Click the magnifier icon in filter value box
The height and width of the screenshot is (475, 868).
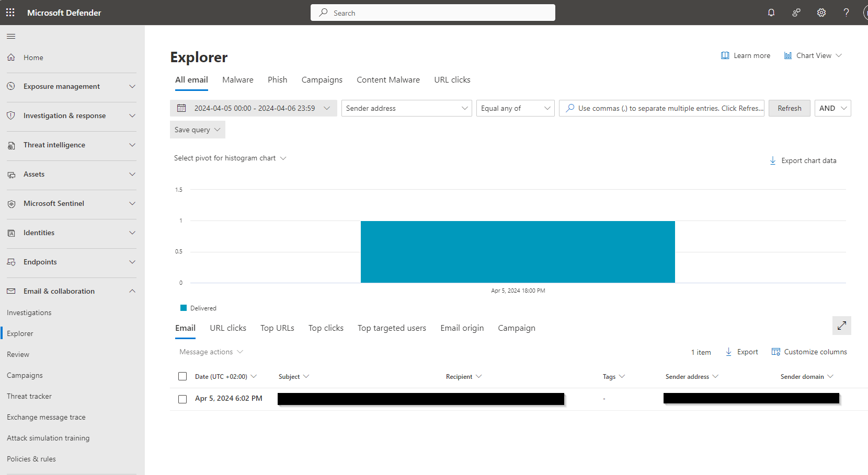coord(570,108)
